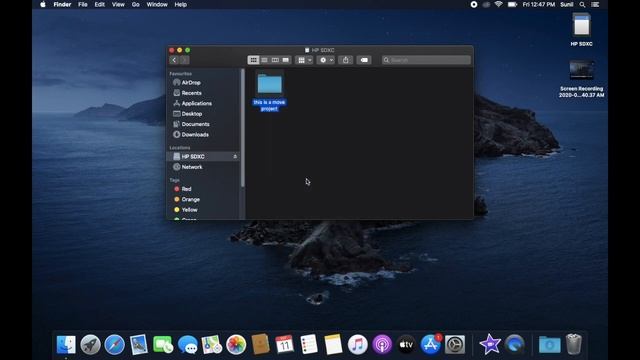Open the Wi-Fi status menu
This screenshot has height=360, width=640.
pos(498,4)
